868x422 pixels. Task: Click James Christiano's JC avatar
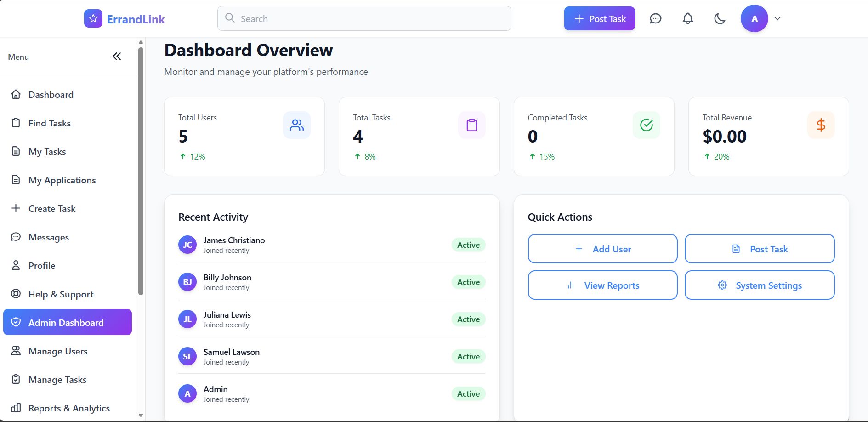(187, 245)
